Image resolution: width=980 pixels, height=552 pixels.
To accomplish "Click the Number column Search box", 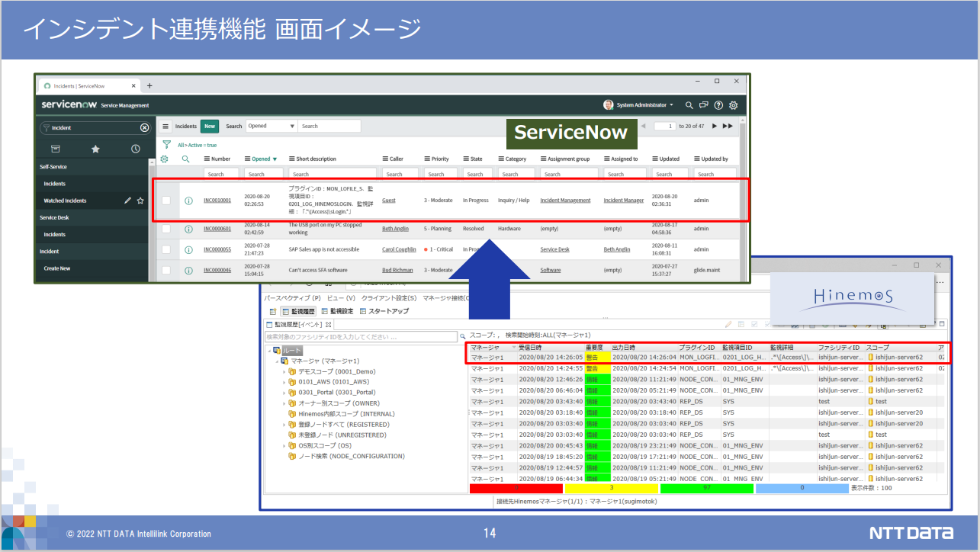I will [221, 174].
